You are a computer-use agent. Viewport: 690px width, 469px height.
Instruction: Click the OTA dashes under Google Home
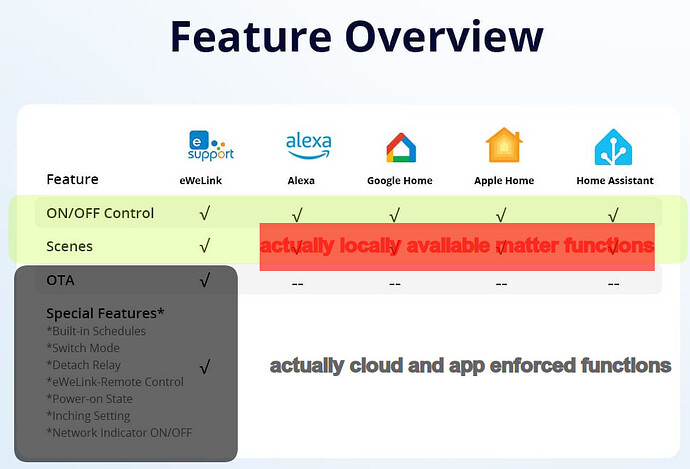(395, 284)
